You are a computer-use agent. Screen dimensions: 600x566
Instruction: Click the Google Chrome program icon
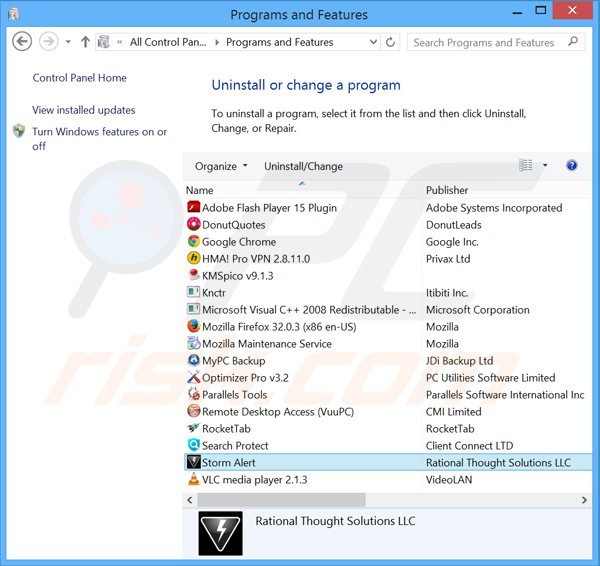[x=194, y=241]
